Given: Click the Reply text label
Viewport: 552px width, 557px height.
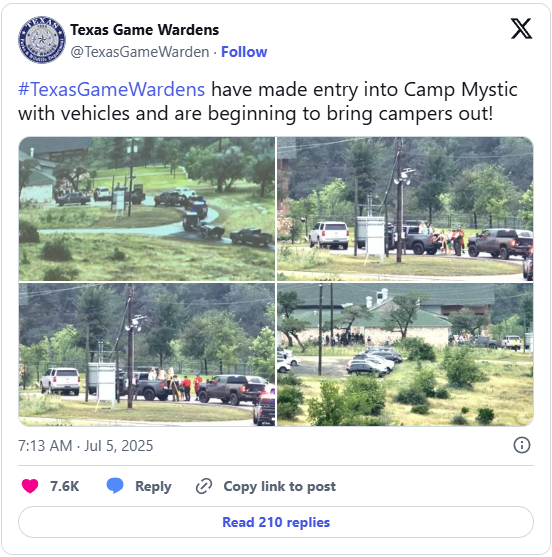Looking at the screenshot, I should [x=153, y=486].
